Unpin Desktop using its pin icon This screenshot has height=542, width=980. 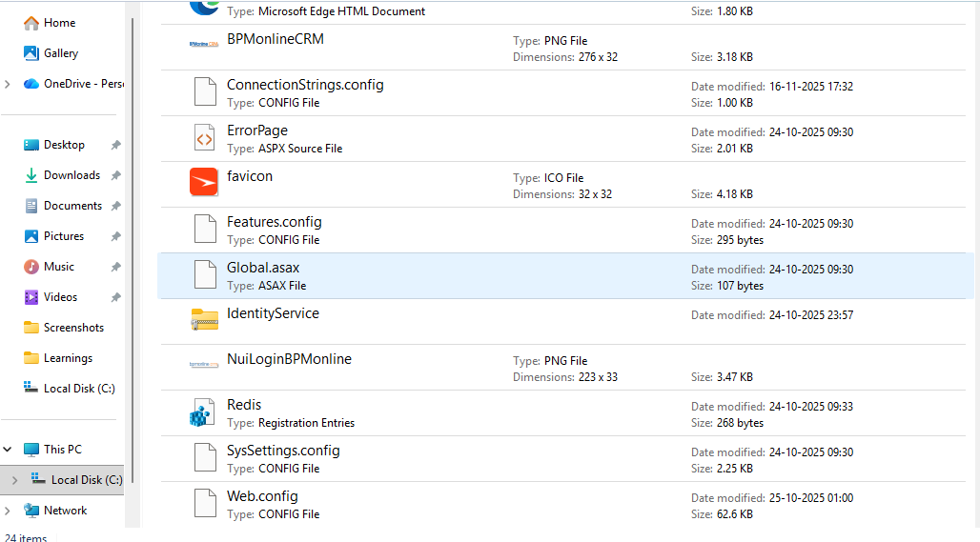click(115, 145)
